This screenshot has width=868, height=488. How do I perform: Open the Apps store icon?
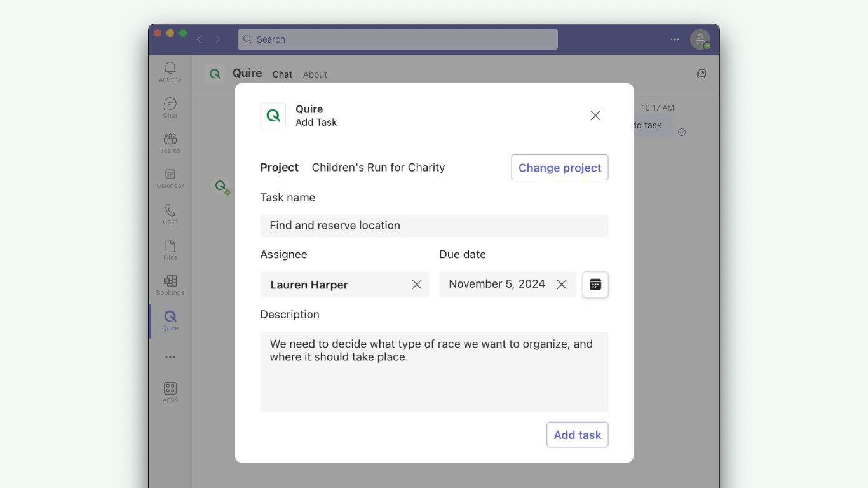[170, 391]
